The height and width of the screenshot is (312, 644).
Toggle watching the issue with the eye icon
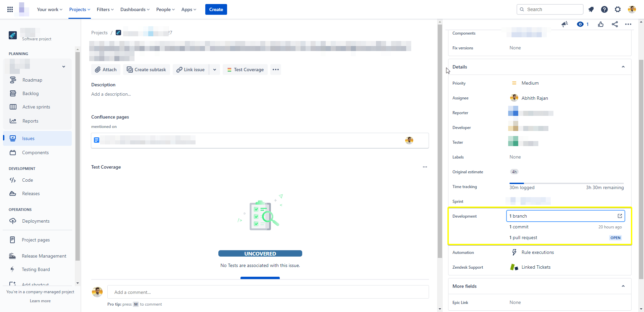(581, 24)
